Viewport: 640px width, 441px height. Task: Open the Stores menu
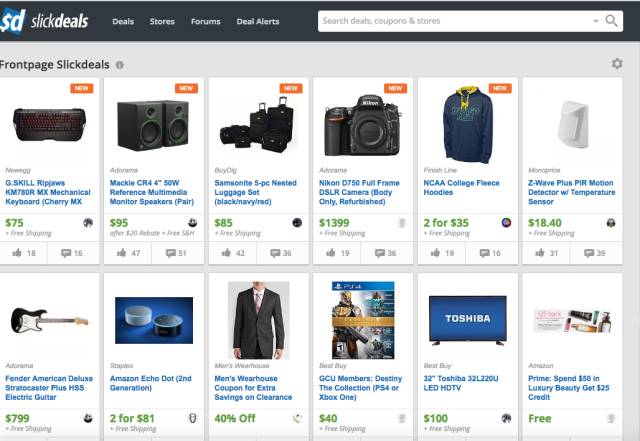(162, 21)
